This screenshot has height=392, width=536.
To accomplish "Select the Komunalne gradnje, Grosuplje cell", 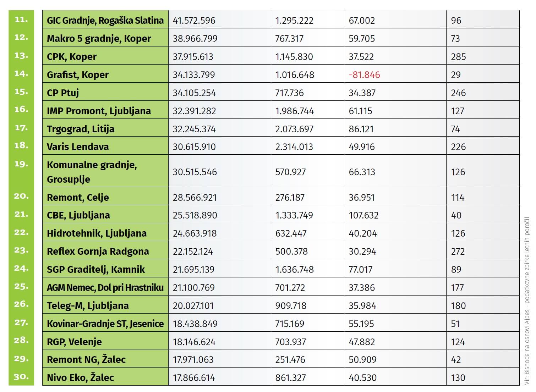I will click(x=92, y=172).
